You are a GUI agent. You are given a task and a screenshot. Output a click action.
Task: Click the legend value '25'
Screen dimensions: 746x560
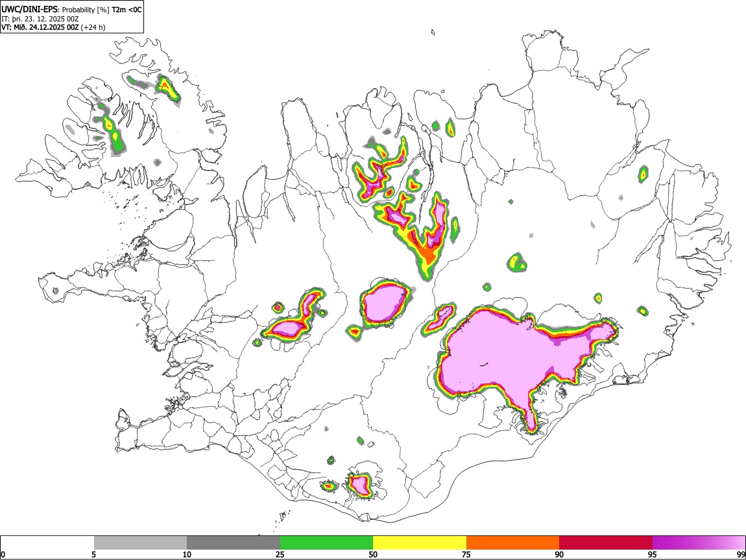280,554
